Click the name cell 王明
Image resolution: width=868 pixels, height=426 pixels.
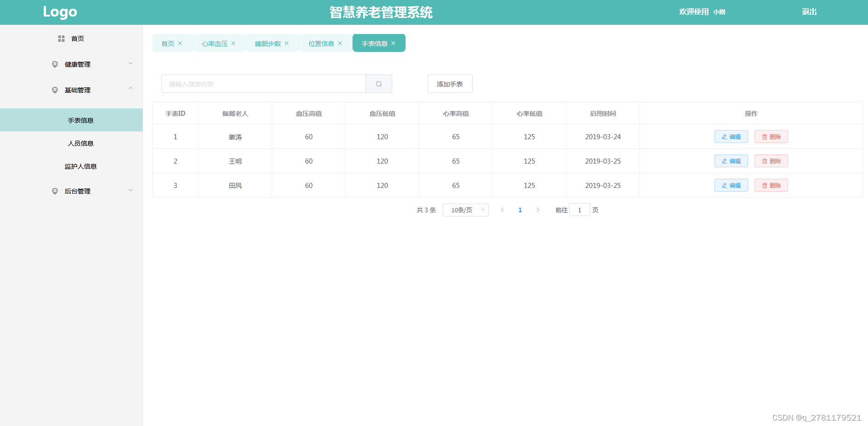pyautogui.click(x=235, y=161)
